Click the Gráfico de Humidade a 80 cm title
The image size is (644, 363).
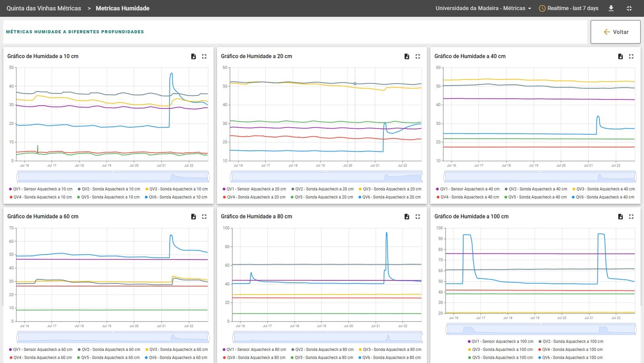[x=256, y=217]
